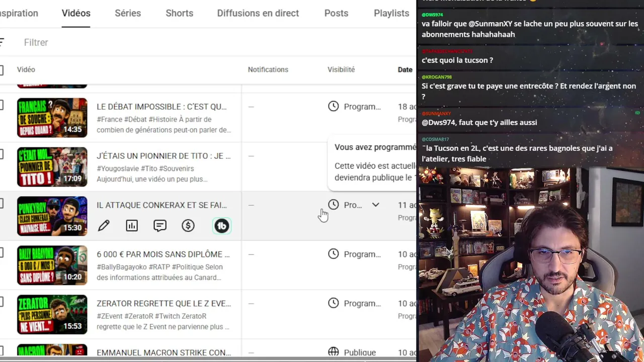Open the Punkyboy Conkerax video thumbnail
Image resolution: width=644 pixels, height=362 pixels.
52,216
